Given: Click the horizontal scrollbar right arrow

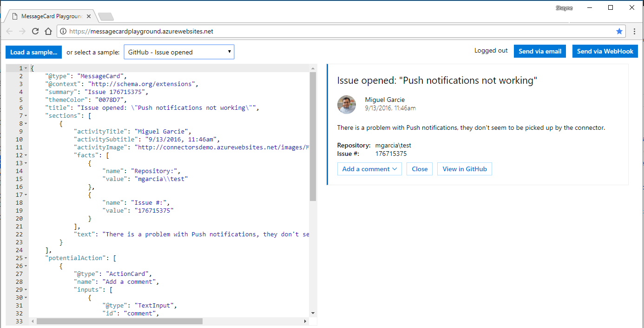Looking at the screenshot, I should click(305, 321).
